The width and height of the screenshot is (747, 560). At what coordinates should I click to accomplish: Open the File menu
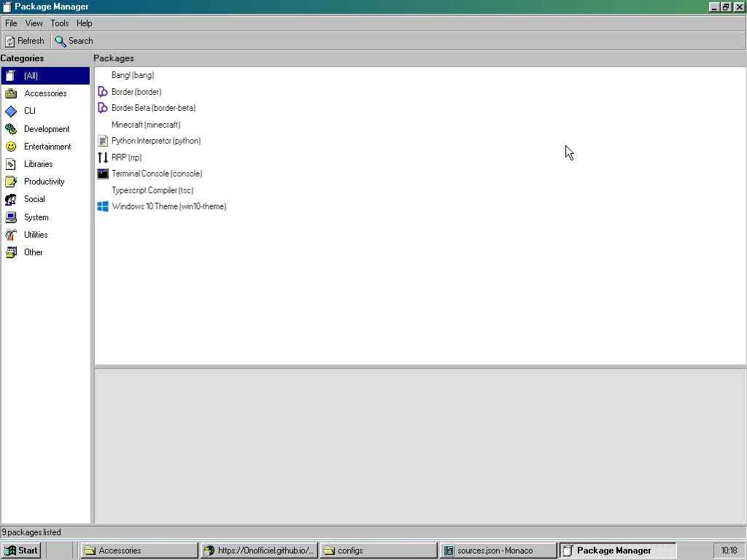coord(11,23)
